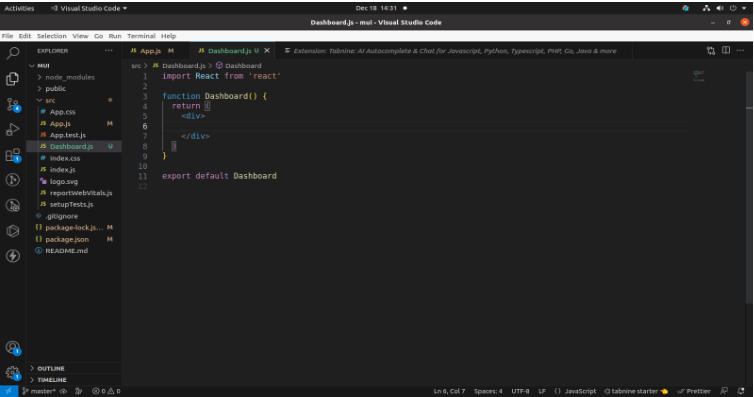Switch to the Tabnine extension tab

coord(454,50)
